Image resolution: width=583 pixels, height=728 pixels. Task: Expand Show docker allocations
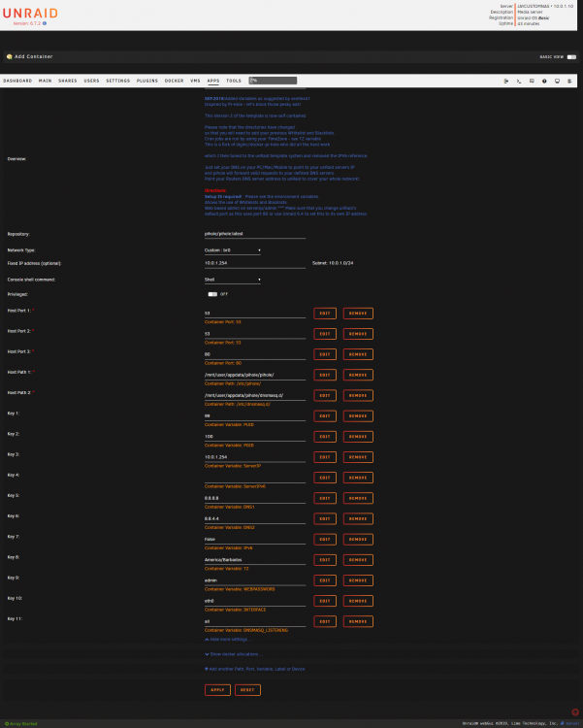(234, 654)
